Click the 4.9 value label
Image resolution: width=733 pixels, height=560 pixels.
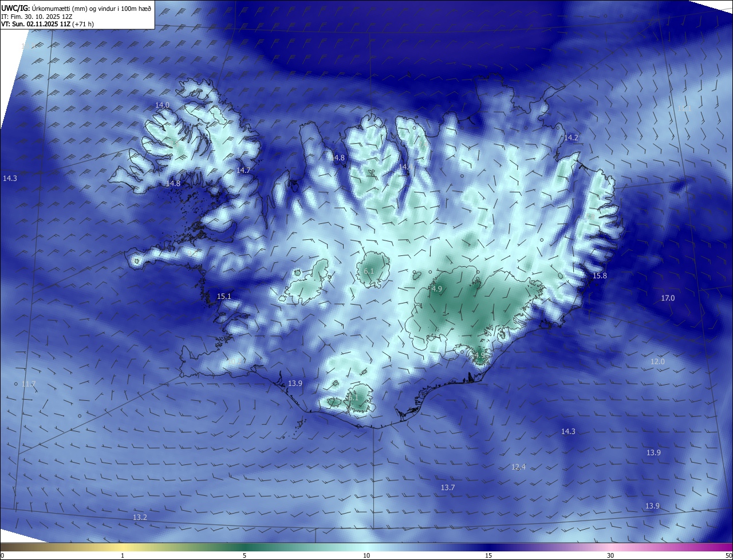coord(437,289)
